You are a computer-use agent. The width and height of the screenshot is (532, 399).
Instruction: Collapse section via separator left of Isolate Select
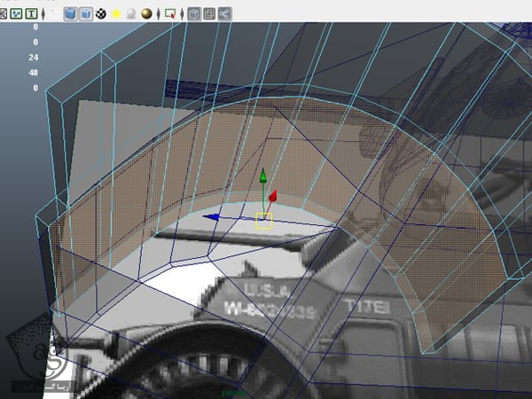pyautogui.click(x=157, y=13)
